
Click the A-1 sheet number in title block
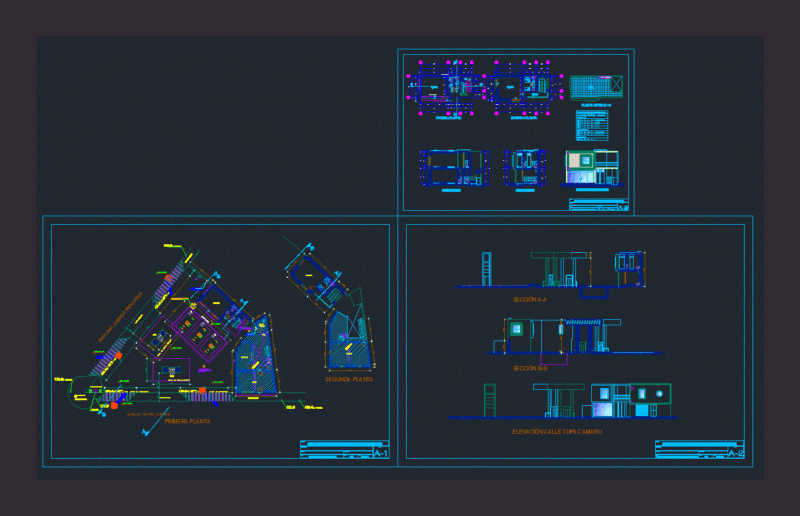point(381,453)
